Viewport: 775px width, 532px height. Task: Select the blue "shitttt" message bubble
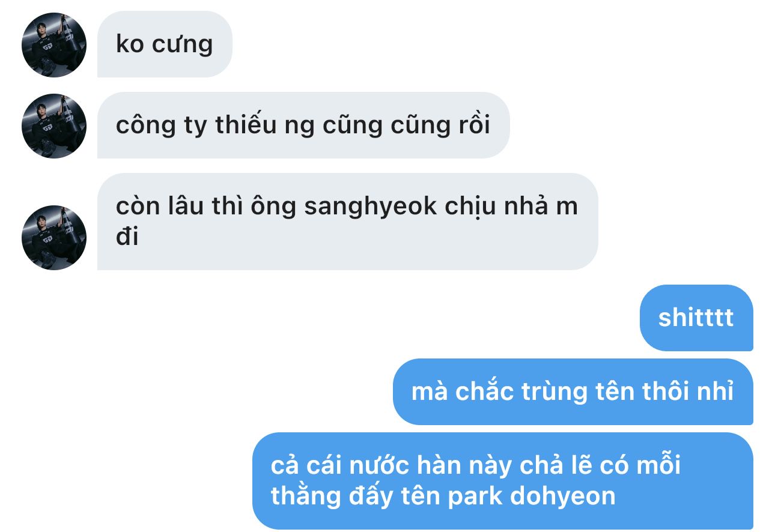[x=696, y=318]
